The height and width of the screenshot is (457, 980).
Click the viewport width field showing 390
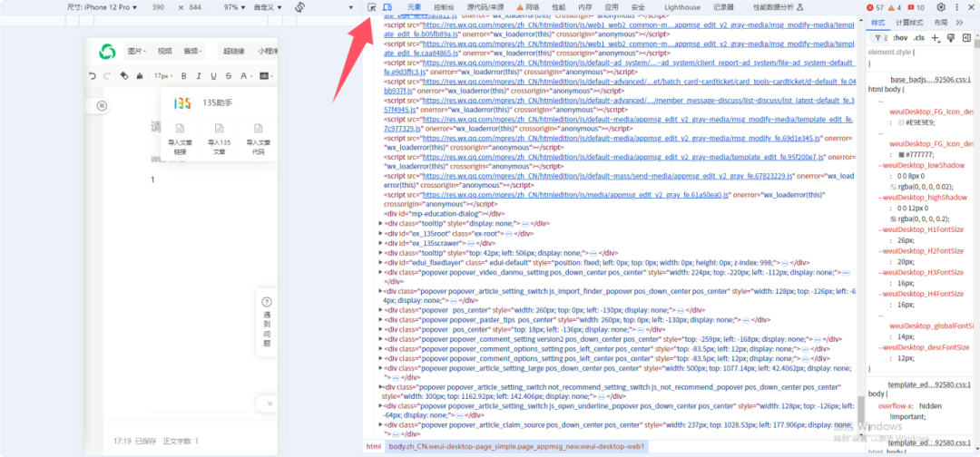click(158, 7)
